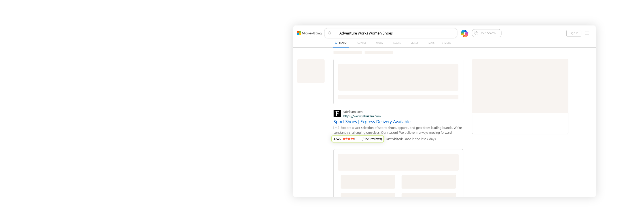Click the red star rating icons
The height and width of the screenshot is (224, 644).
pyautogui.click(x=349, y=139)
